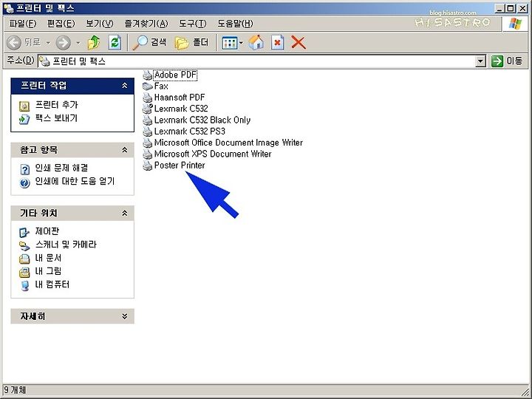The height and width of the screenshot is (399, 532).
Task: Click the home house toolbar icon
Action: [256, 42]
